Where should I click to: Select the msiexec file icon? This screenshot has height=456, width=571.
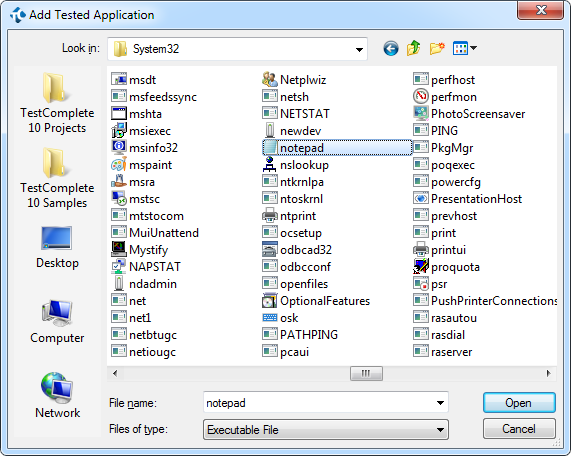click(119, 130)
